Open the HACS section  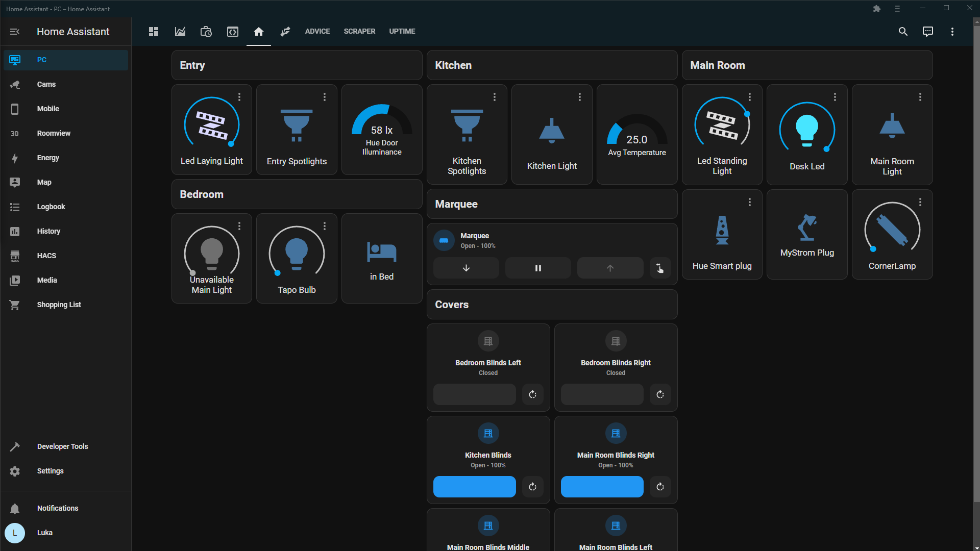[x=46, y=256]
